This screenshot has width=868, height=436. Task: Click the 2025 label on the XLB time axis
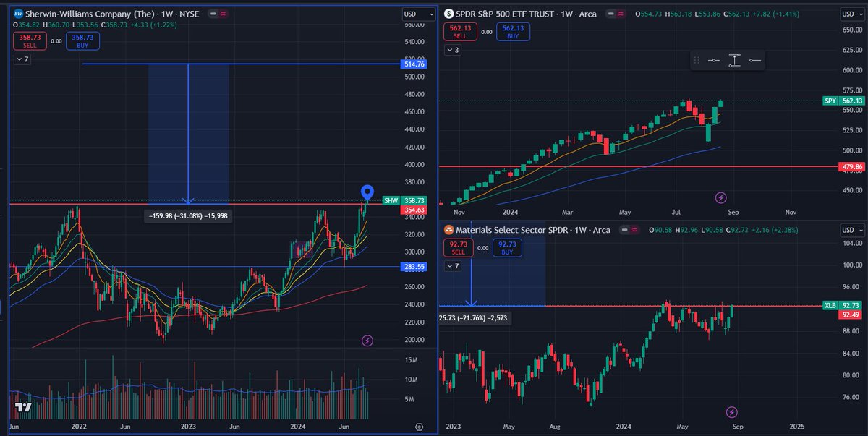pyautogui.click(x=799, y=428)
